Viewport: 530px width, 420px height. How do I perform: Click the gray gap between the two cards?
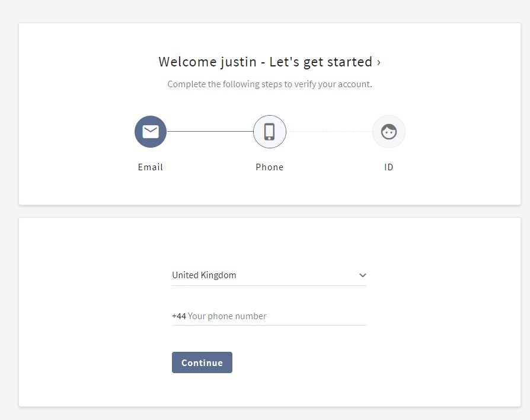pos(270,212)
